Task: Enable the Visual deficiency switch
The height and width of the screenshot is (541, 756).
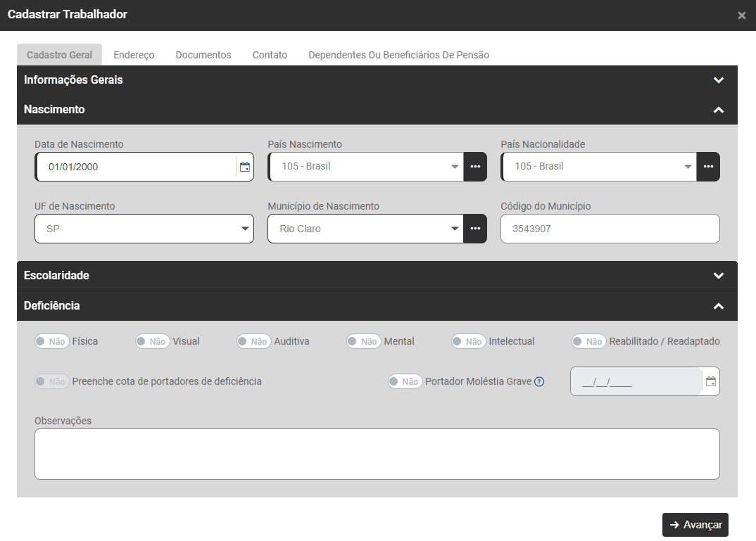Action: click(152, 341)
